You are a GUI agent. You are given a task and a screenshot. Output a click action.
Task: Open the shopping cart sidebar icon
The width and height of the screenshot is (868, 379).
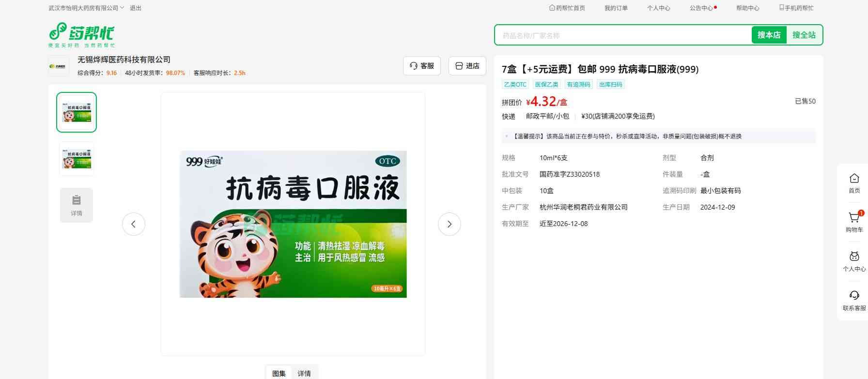pyautogui.click(x=854, y=218)
